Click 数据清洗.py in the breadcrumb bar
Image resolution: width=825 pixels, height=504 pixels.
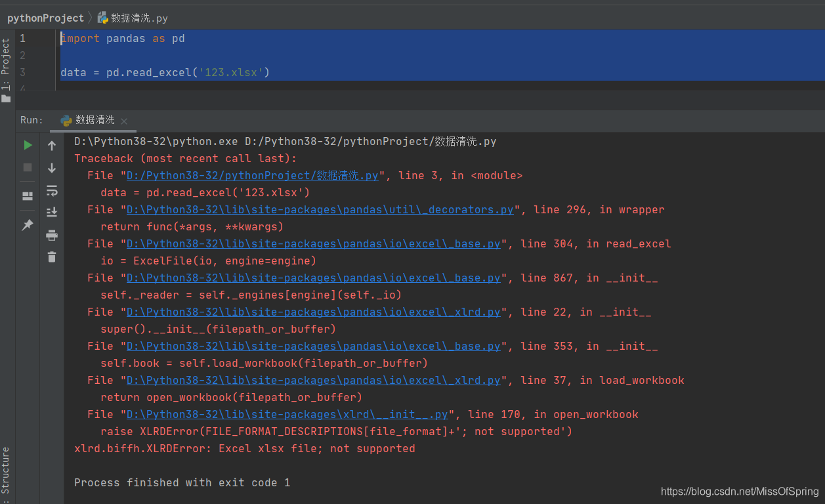click(133, 18)
